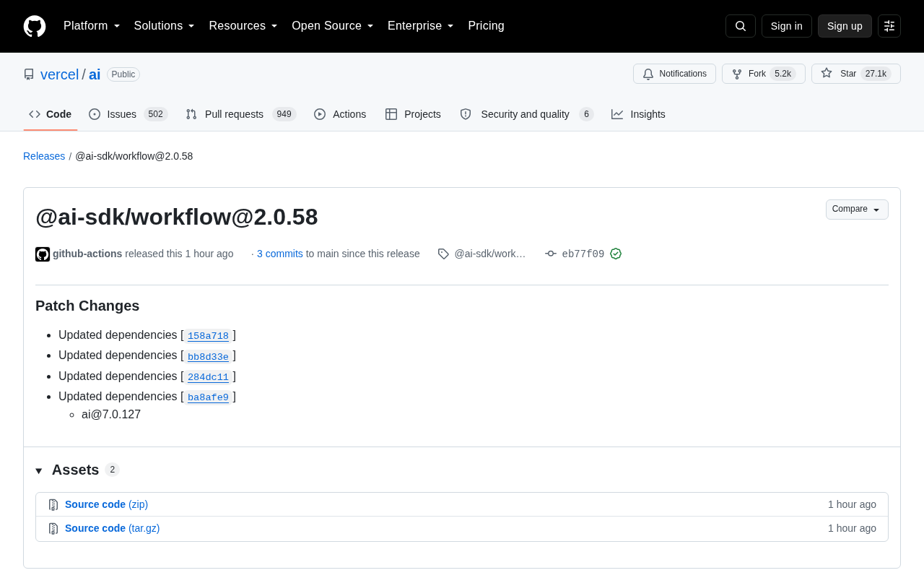Click the Notifications bell button
This screenshot has width=924, height=578.
pyautogui.click(x=674, y=74)
